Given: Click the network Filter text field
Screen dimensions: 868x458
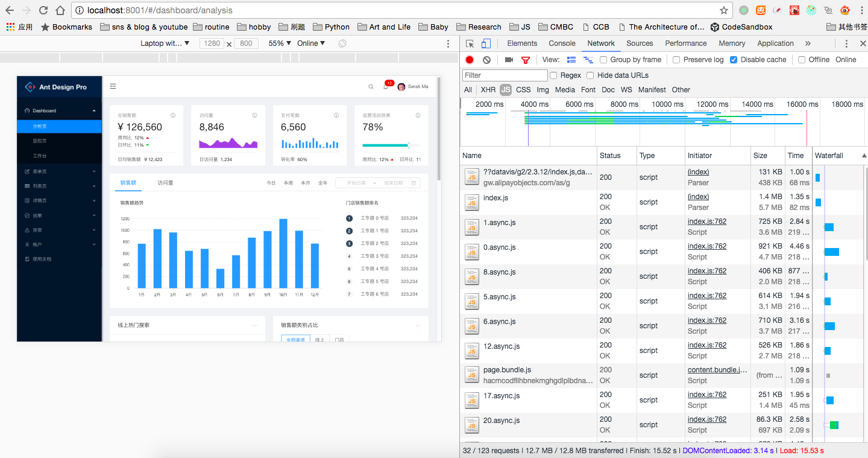Looking at the screenshot, I should pyautogui.click(x=505, y=75).
